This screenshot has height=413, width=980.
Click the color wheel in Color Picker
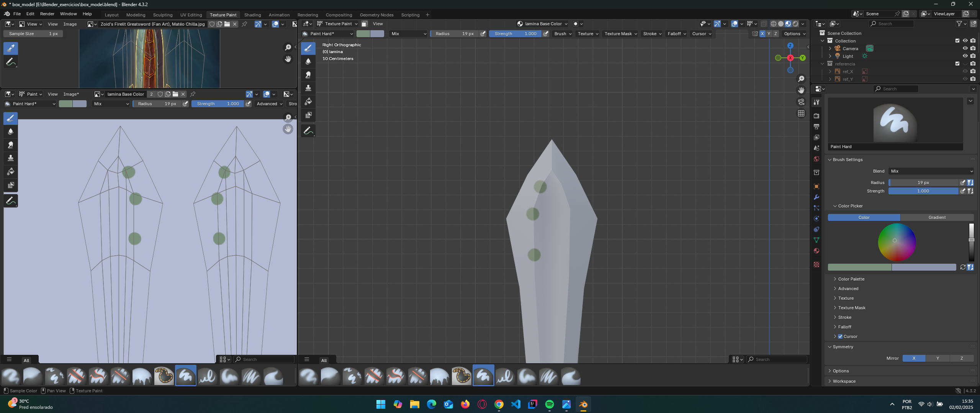pos(897,242)
